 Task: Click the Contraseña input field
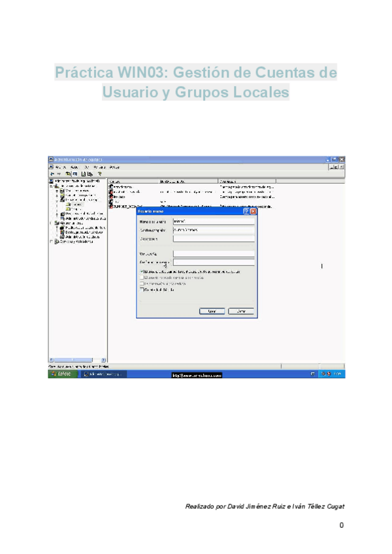click(x=214, y=253)
